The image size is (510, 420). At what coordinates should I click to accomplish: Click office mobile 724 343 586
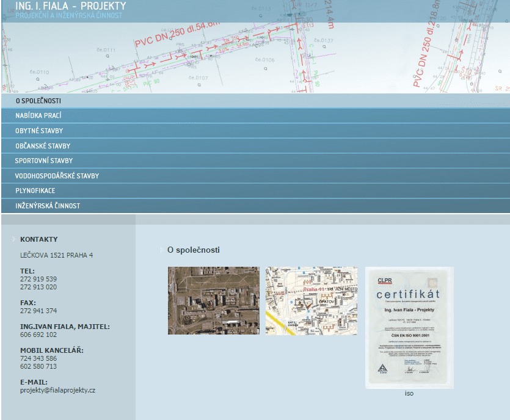38,358
